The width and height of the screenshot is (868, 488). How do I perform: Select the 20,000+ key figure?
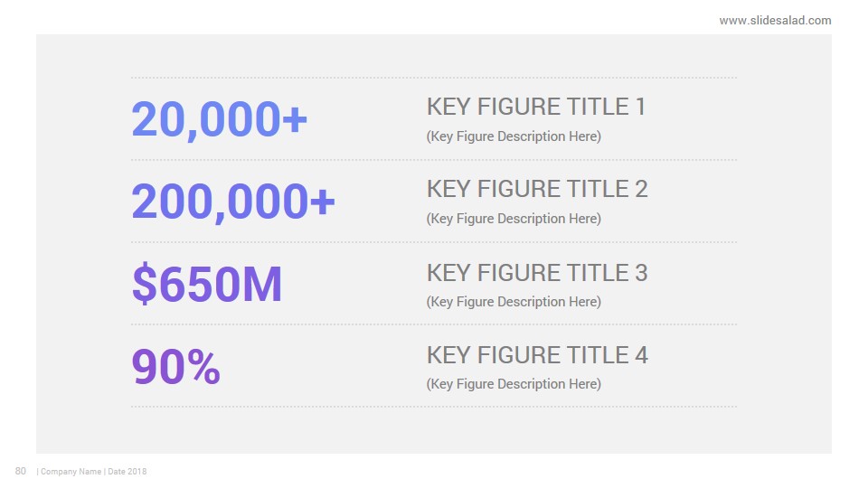pos(219,119)
